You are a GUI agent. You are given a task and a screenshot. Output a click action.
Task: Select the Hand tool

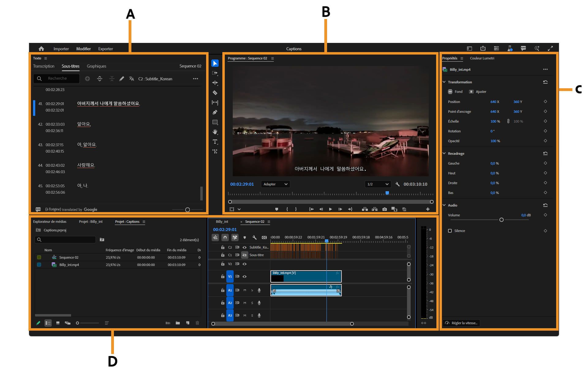[215, 132]
